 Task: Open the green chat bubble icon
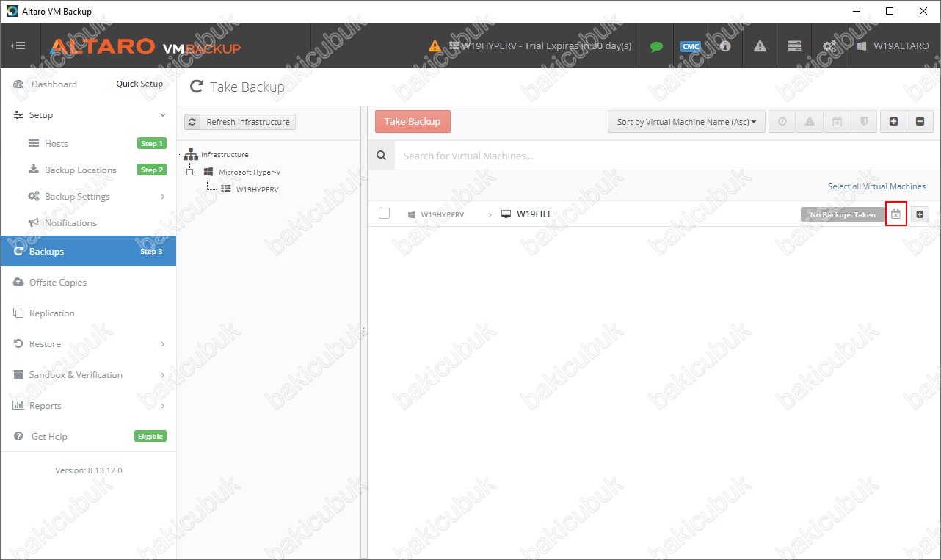click(656, 46)
